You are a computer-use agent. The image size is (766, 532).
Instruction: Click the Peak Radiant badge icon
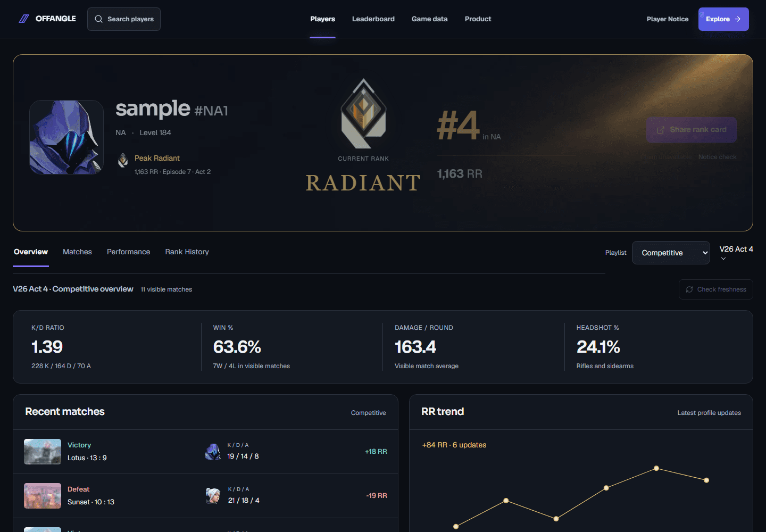pyautogui.click(x=123, y=160)
